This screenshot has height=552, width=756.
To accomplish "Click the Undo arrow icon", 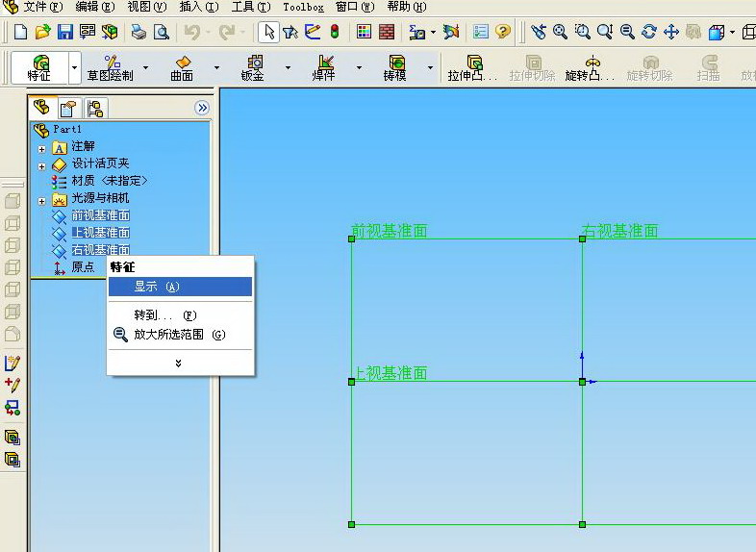I will tap(192, 33).
